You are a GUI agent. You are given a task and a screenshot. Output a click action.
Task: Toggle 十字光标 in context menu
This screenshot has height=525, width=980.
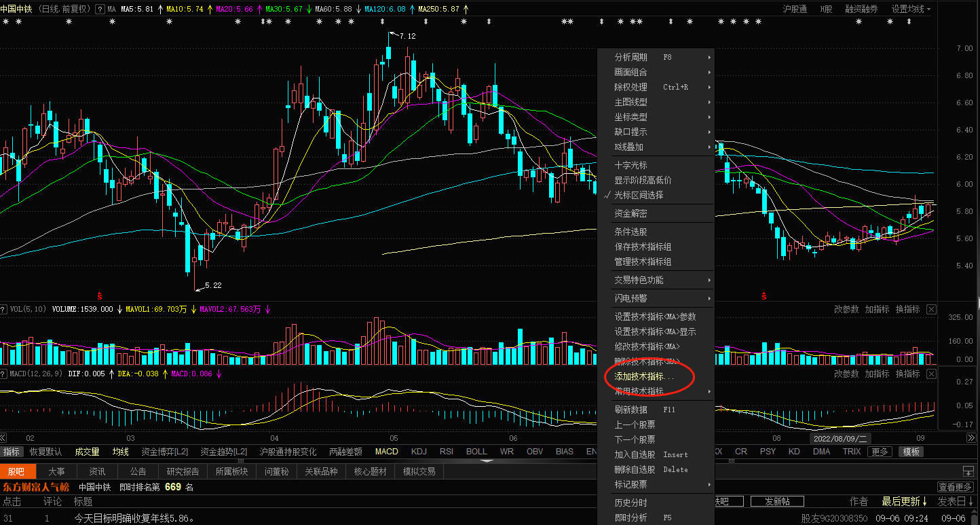pyautogui.click(x=630, y=165)
